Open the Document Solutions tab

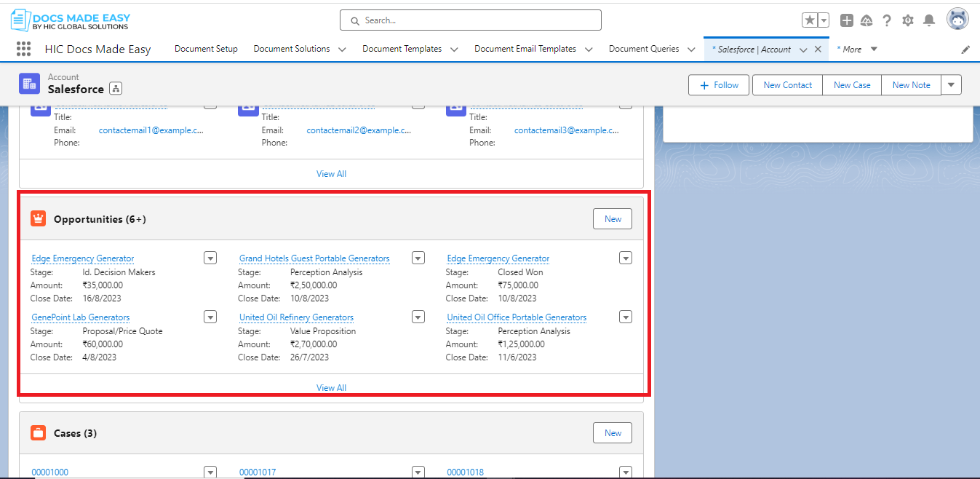pos(292,49)
